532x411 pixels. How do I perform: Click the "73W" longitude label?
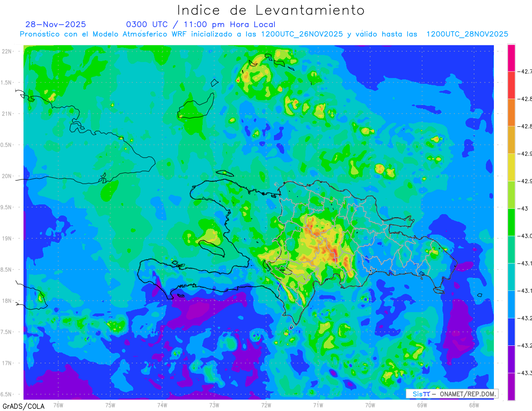click(x=214, y=405)
